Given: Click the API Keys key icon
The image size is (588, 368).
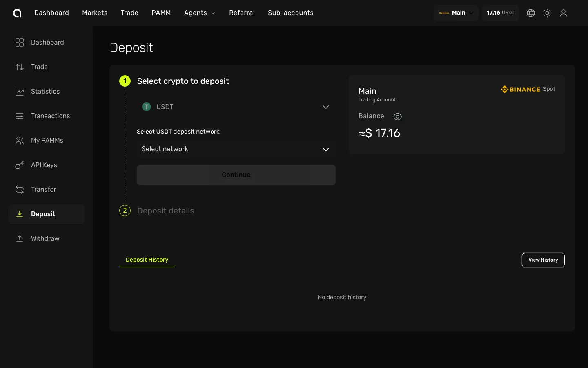Looking at the screenshot, I should pyautogui.click(x=20, y=165).
